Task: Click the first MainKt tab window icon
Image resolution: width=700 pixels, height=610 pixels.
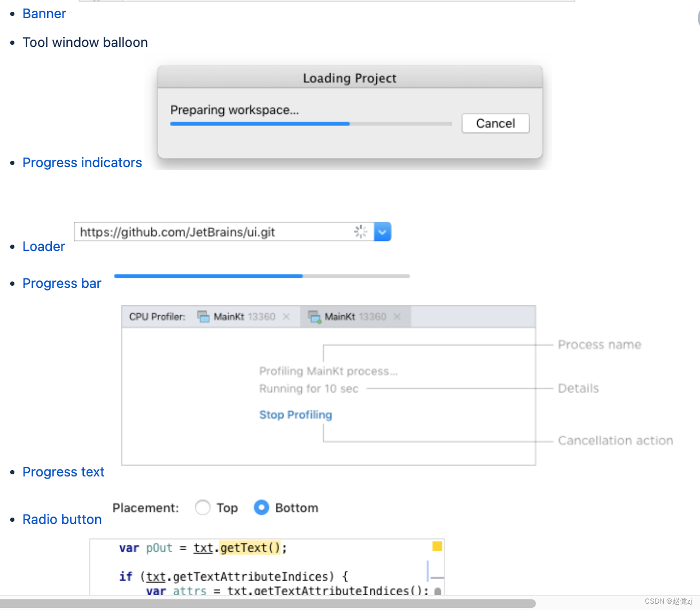Action: [203, 317]
